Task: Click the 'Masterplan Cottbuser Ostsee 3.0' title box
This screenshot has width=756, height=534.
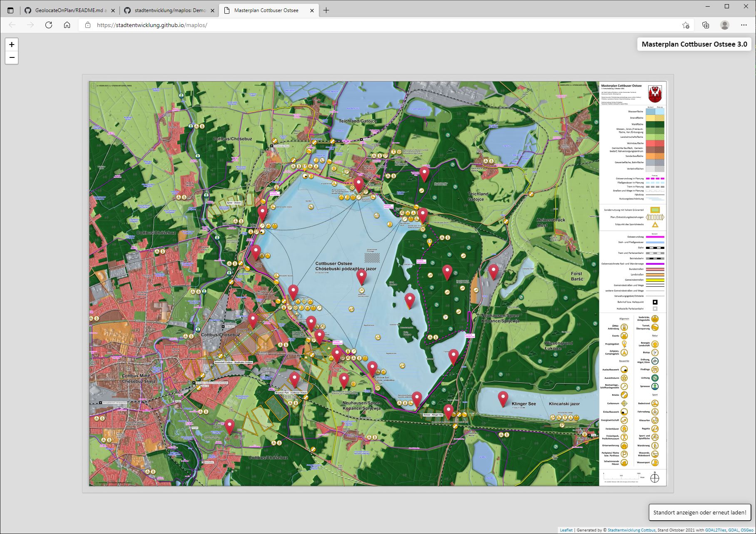Action: pyautogui.click(x=694, y=44)
